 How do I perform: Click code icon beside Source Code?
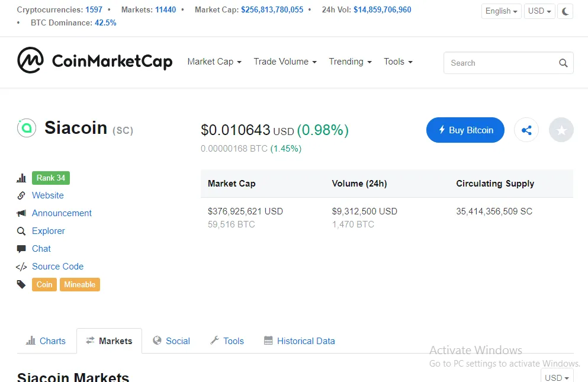coord(21,267)
